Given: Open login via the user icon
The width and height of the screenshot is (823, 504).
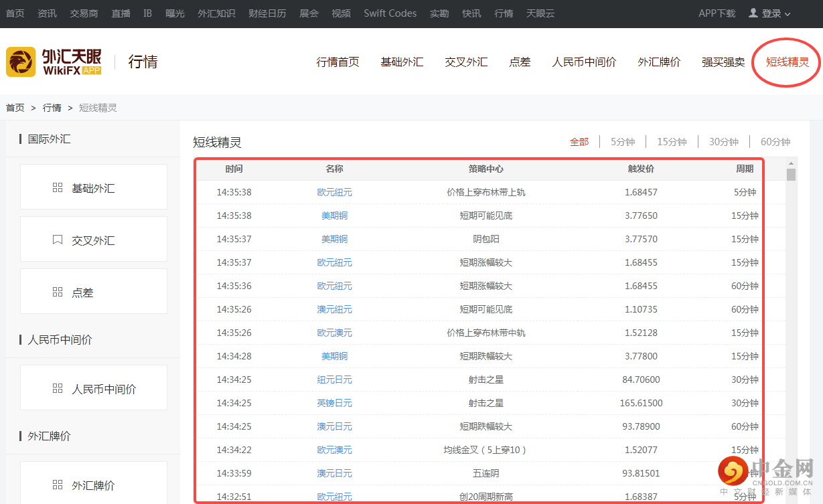Looking at the screenshot, I should tap(754, 13).
